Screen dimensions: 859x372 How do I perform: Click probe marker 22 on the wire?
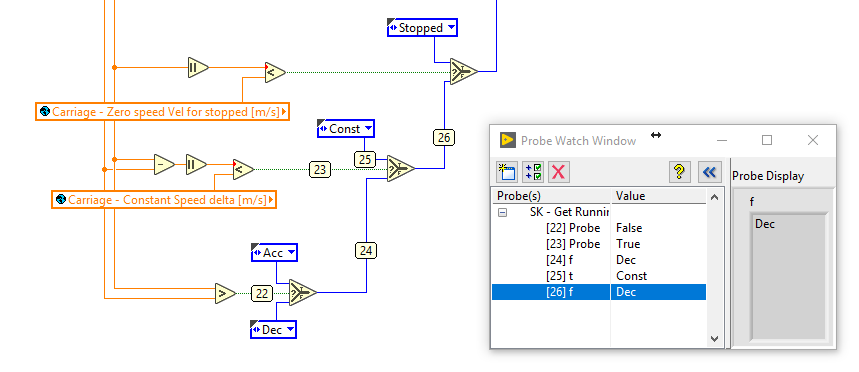pos(262,294)
